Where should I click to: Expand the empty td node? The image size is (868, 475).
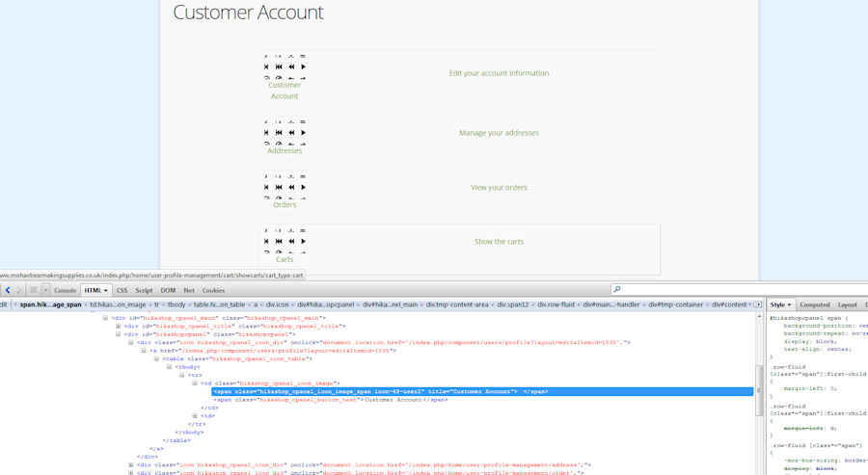(194, 416)
